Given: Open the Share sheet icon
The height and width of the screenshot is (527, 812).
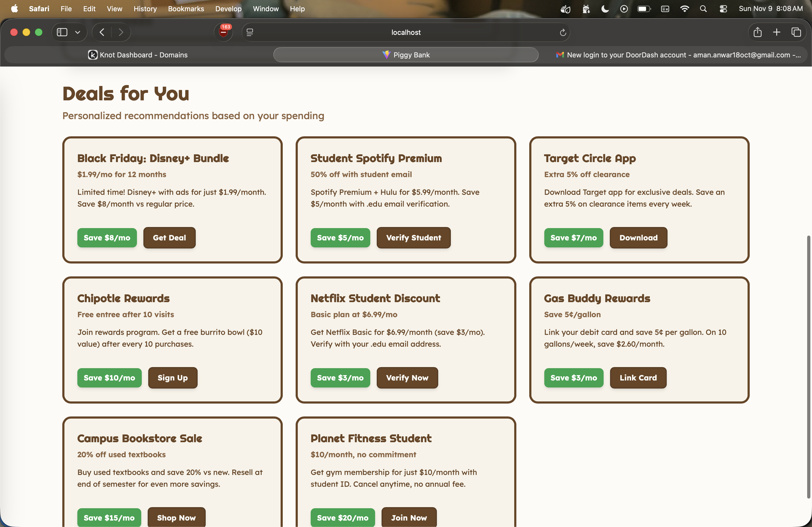Looking at the screenshot, I should point(757,32).
